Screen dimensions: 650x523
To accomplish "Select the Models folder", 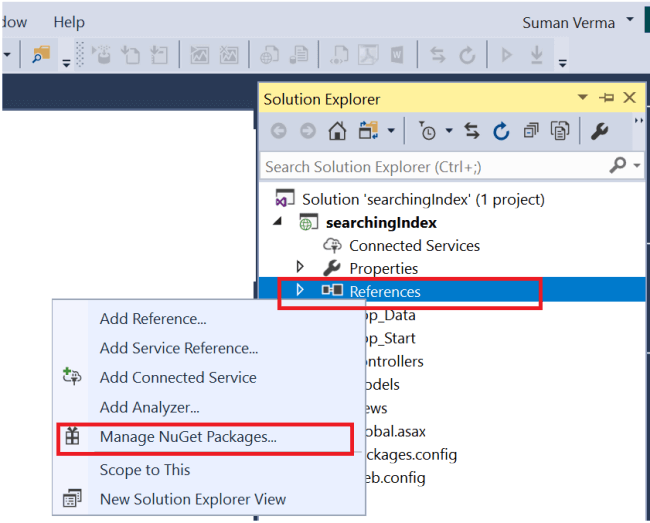I will [x=382, y=385].
